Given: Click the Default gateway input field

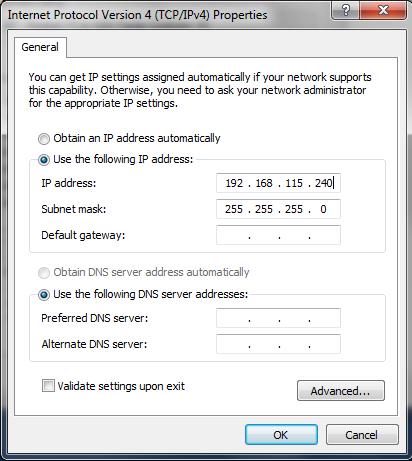Looking at the screenshot, I should click(x=278, y=235).
